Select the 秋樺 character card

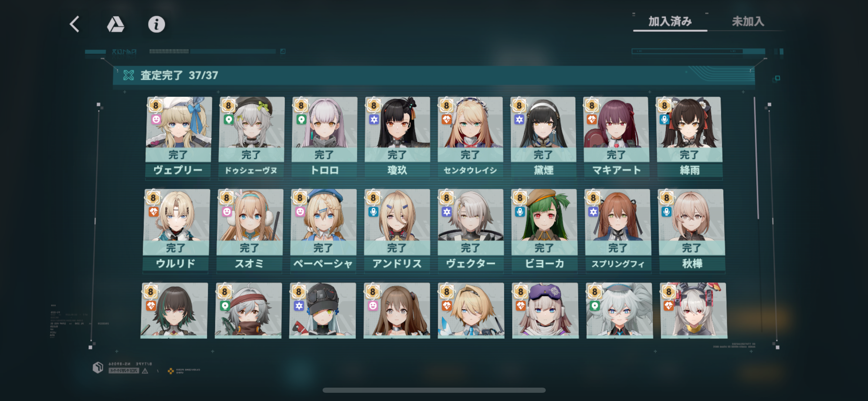[692, 230]
